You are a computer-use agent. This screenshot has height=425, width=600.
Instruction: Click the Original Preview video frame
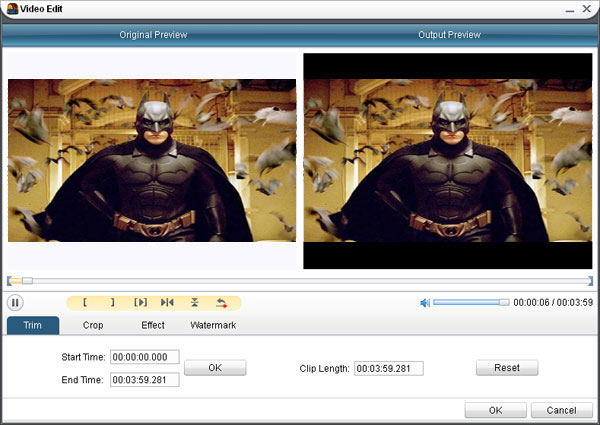pos(152,160)
